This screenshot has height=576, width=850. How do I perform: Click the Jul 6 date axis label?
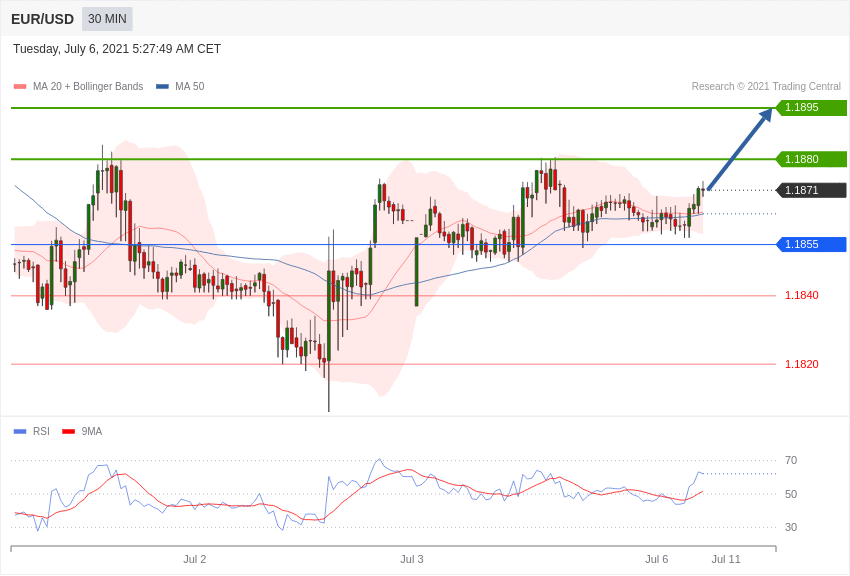point(657,559)
